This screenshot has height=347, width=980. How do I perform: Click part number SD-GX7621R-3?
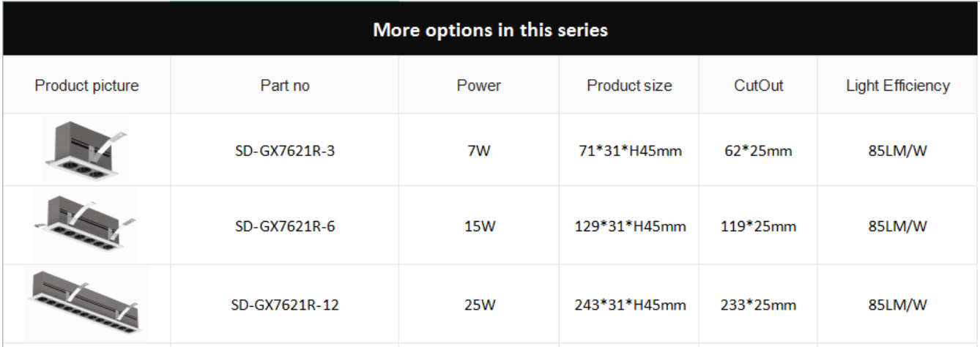click(285, 152)
